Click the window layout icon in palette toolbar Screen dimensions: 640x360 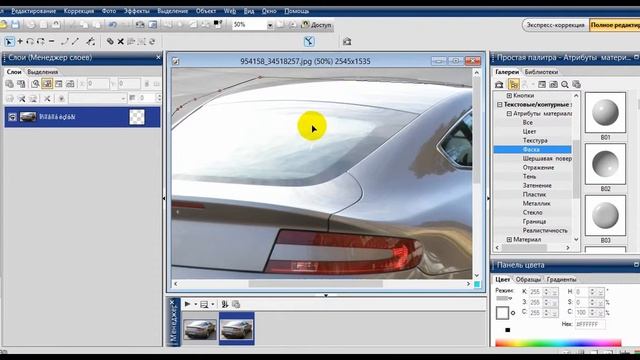pos(542,84)
